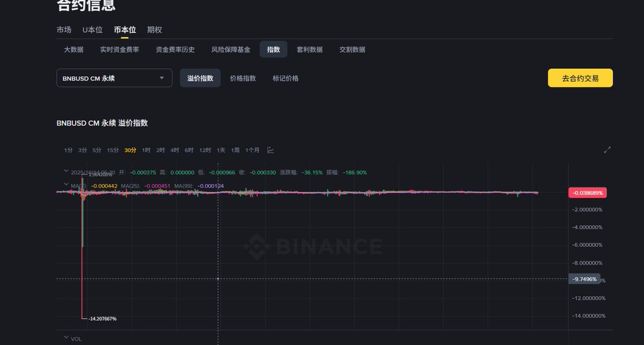This screenshot has width=644, height=345.
Task: Set chart interval to 4时
Action: click(175, 150)
